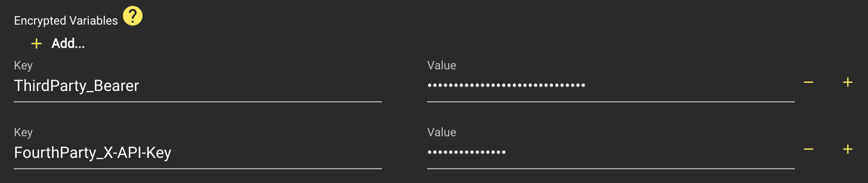Add row using plus icon beside FourthParty_X-API-Key
The height and width of the screenshot is (183, 868).
point(848,149)
